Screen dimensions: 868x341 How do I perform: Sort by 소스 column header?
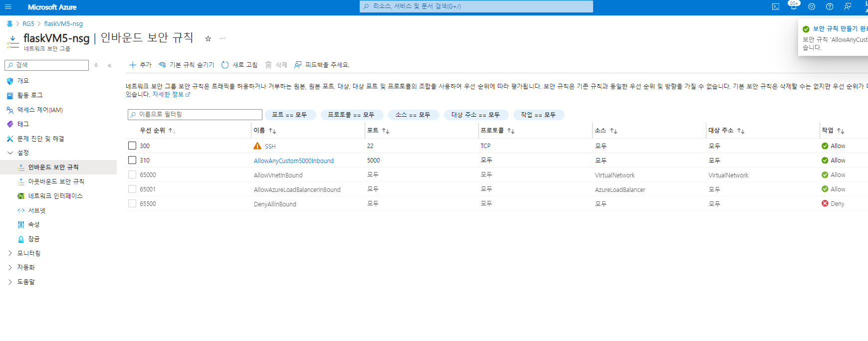pos(606,130)
